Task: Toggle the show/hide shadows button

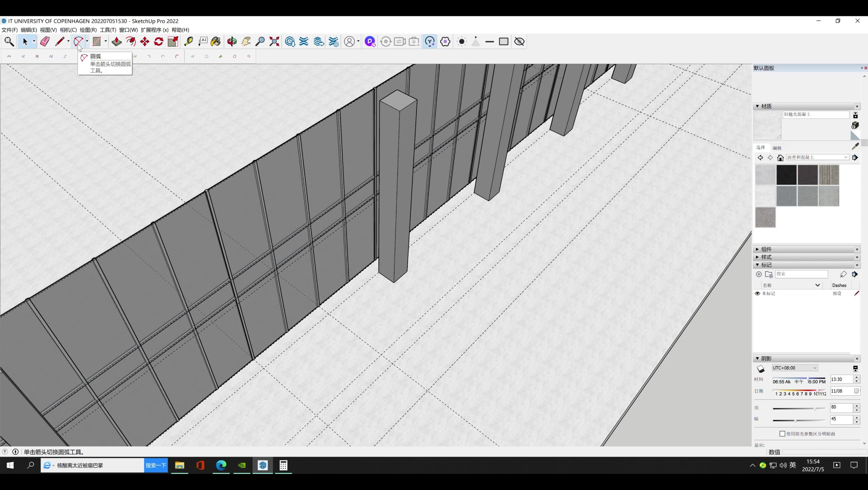Action: point(761,369)
